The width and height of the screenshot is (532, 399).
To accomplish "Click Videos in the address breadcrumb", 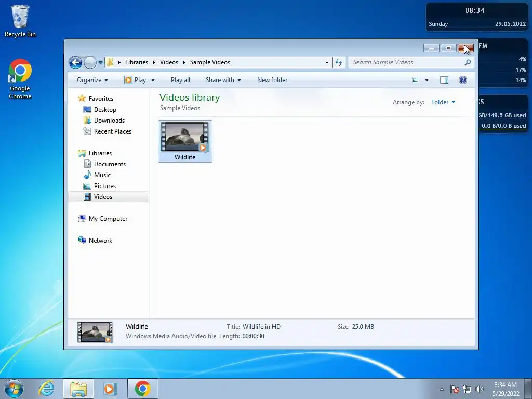I will click(169, 62).
